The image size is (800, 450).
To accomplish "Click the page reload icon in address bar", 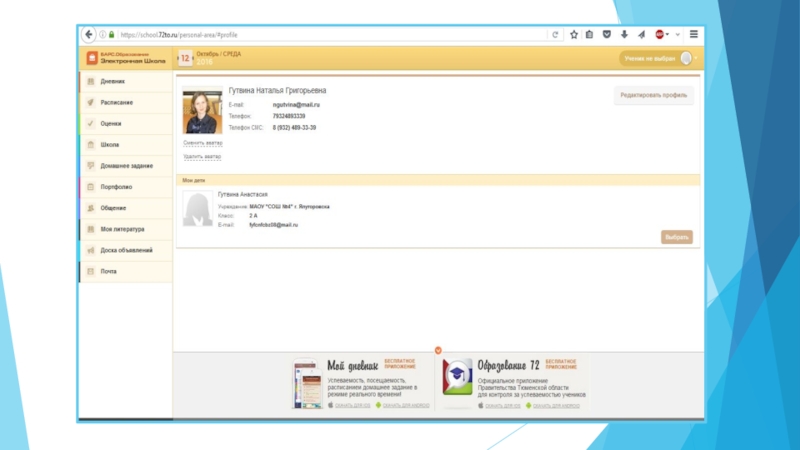I will [555, 34].
